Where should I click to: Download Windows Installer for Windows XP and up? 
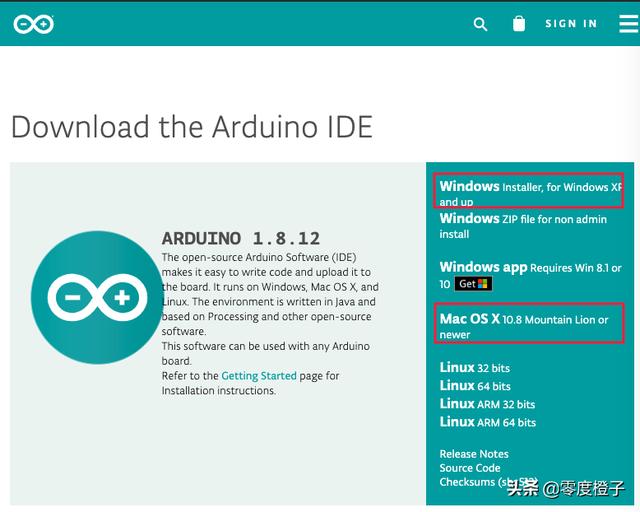click(530, 194)
